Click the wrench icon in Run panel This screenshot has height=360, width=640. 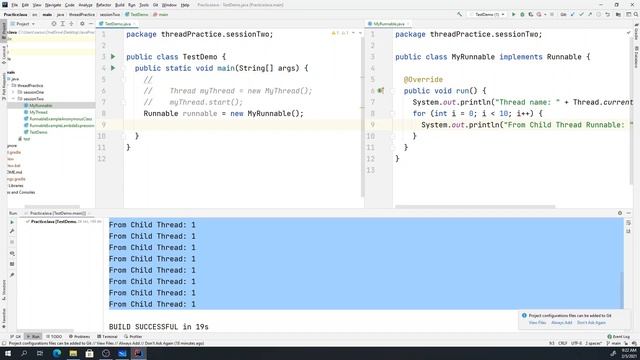coord(12,231)
